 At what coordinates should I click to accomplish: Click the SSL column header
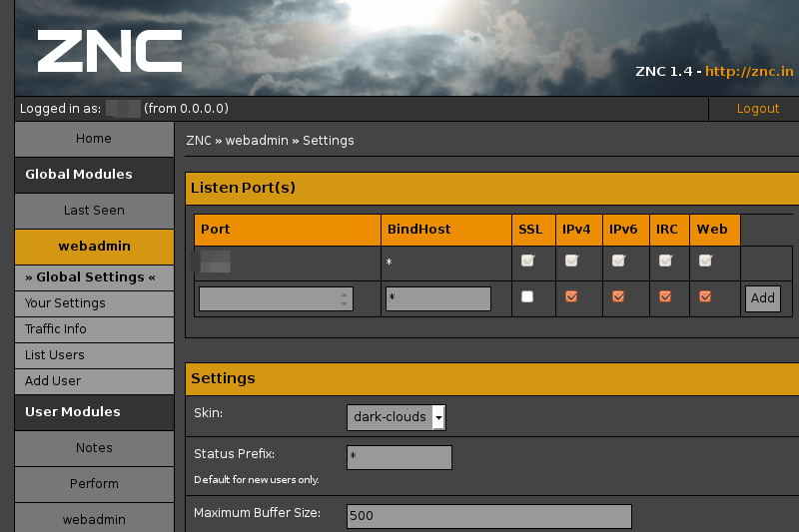click(533, 230)
